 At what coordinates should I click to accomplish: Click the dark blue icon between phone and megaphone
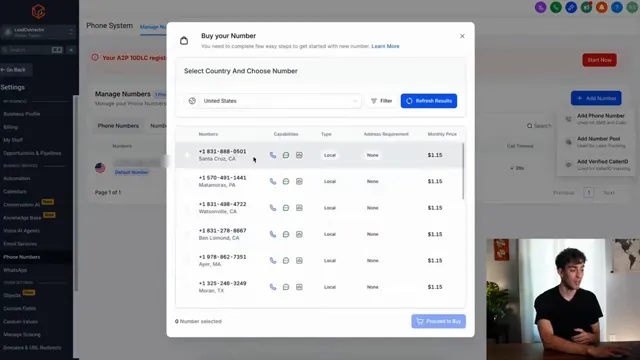coord(571,7)
